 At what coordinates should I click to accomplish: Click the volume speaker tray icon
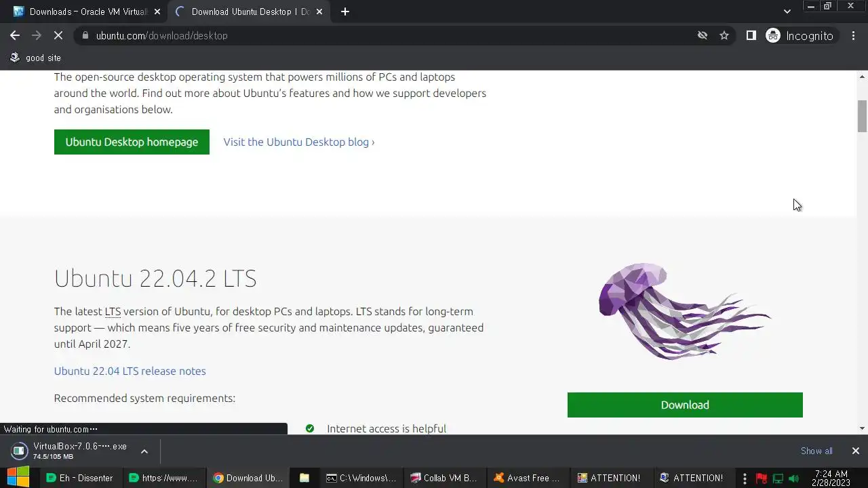click(x=793, y=479)
